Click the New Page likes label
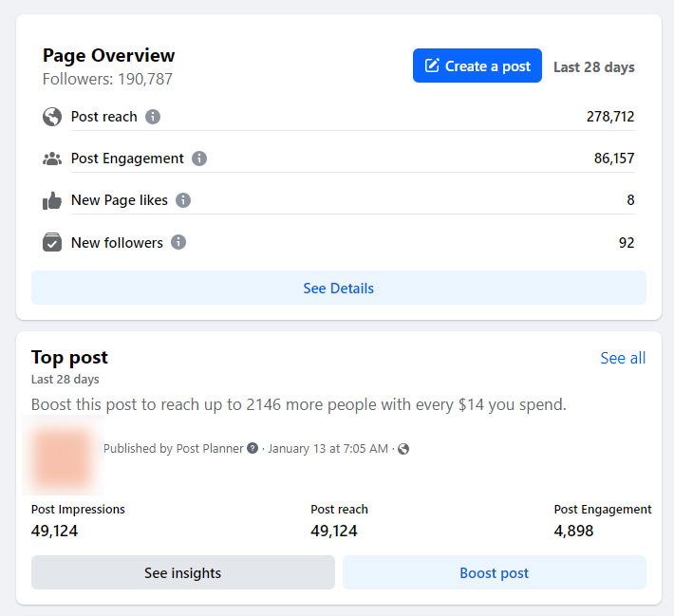The image size is (674, 616). coord(120,200)
